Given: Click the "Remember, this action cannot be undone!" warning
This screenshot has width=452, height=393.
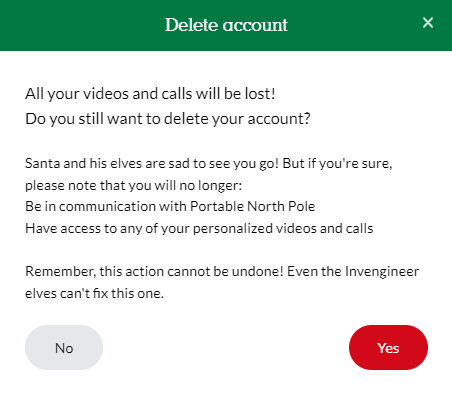Looking at the screenshot, I should point(154,272).
